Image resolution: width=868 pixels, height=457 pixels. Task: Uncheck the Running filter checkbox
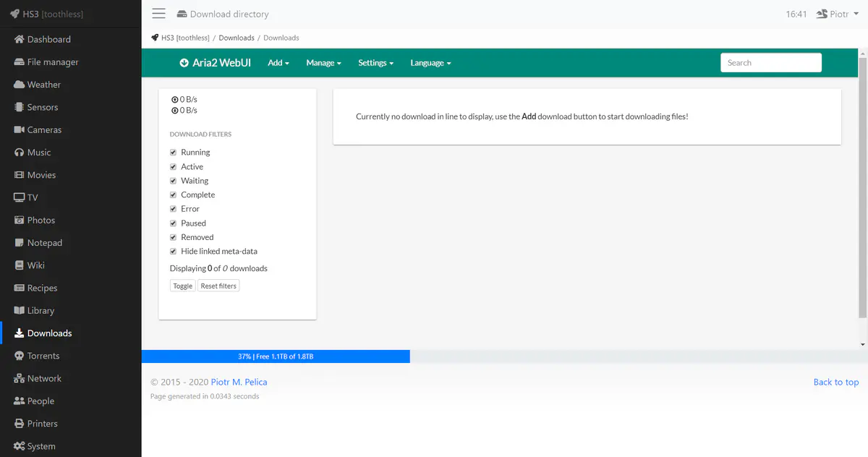coord(174,153)
